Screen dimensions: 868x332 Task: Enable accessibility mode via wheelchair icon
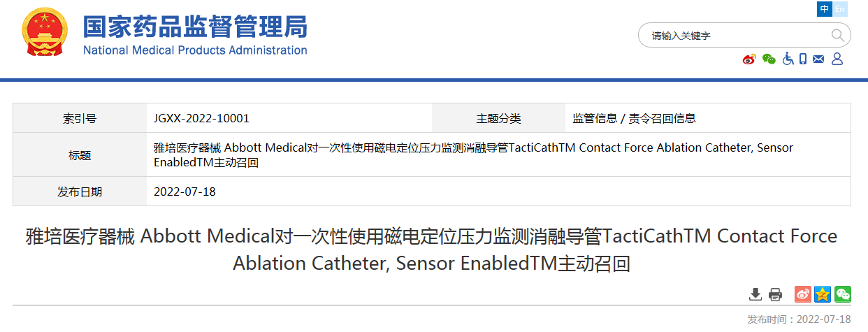pyautogui.click(x=788, y=59)
